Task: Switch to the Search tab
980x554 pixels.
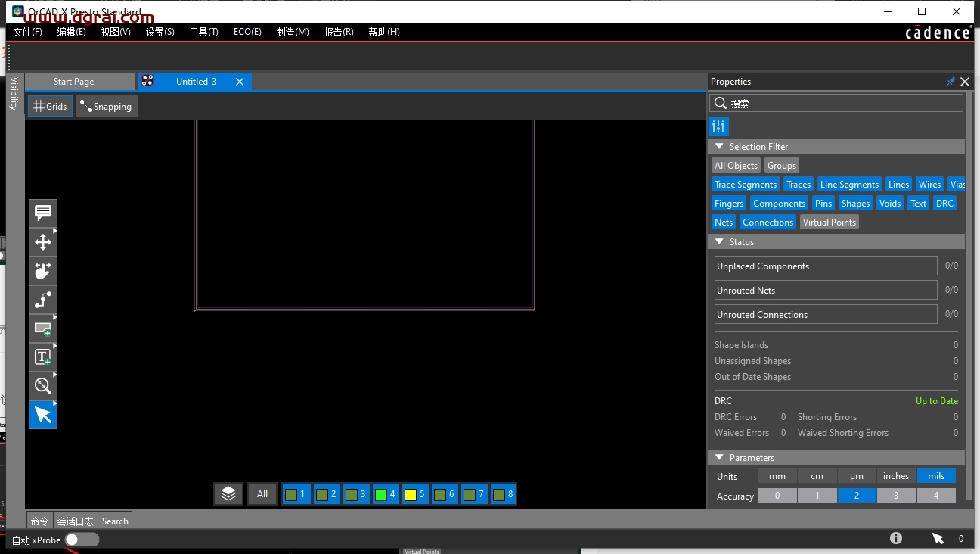Action: (x=115, y=521)
